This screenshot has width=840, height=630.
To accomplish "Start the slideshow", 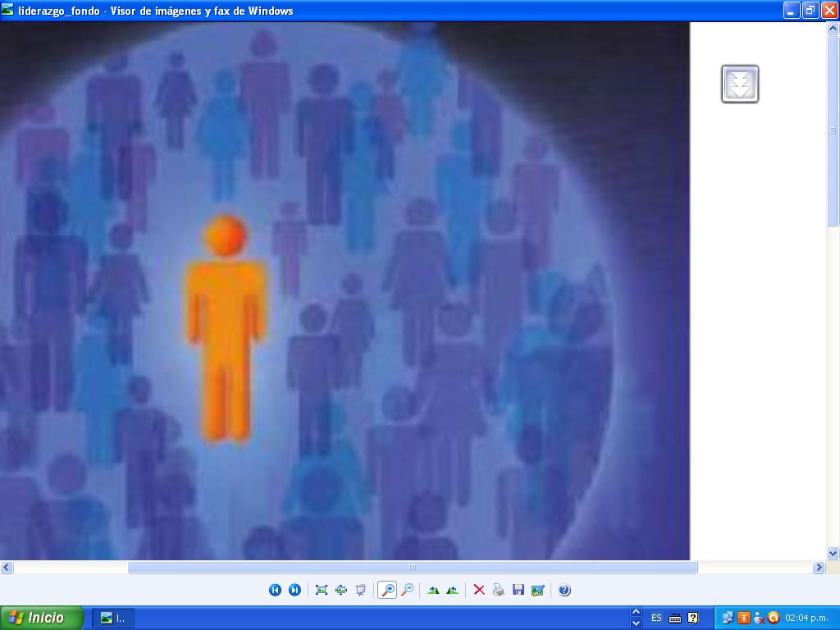I will click(x=360, y=590).
